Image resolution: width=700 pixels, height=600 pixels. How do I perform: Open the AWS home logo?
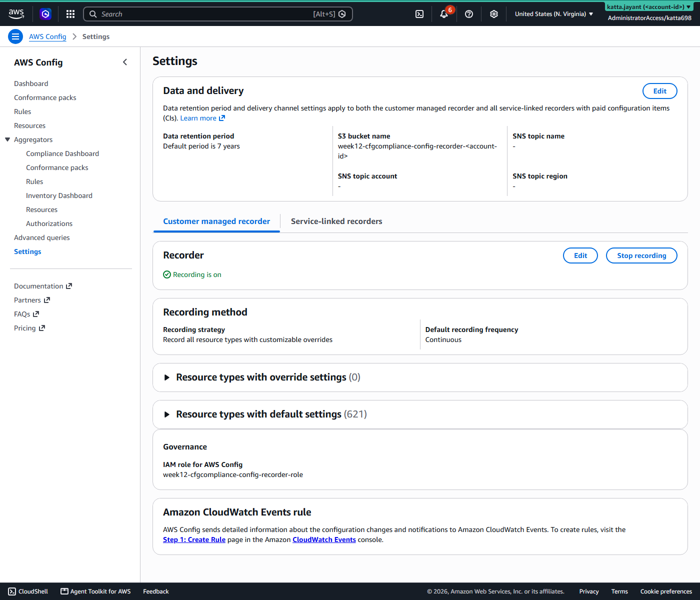[16, 14]
